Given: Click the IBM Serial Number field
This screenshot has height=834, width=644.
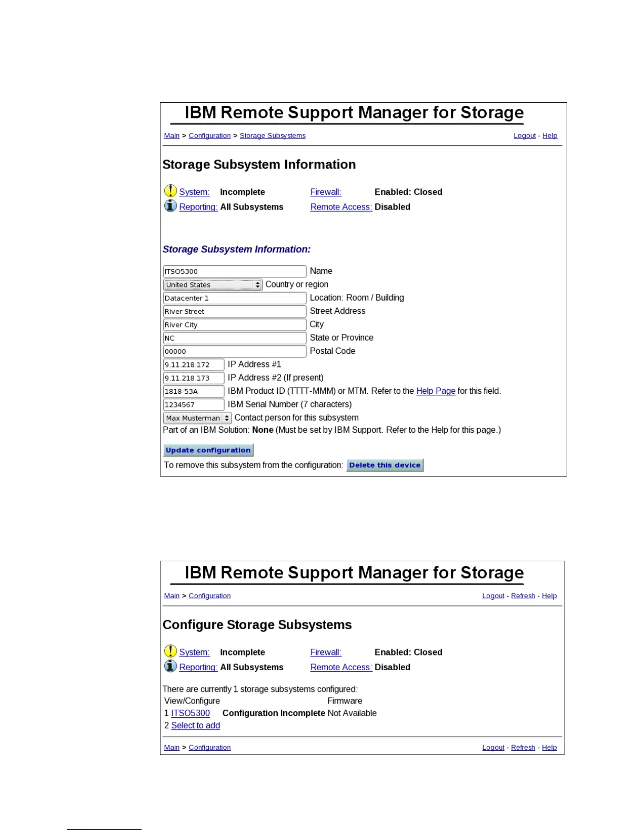Looking at the screenshot, I should (x=194, y=405).
